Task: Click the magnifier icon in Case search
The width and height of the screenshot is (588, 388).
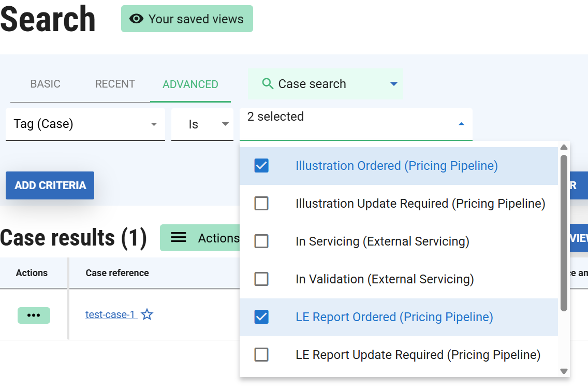Action: 268,83
